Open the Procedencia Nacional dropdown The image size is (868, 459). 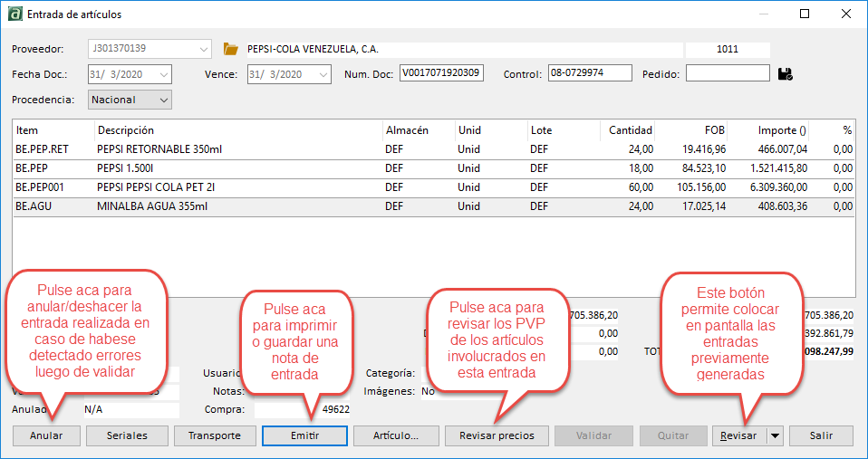pyautogui.click(x=163, y=100)
